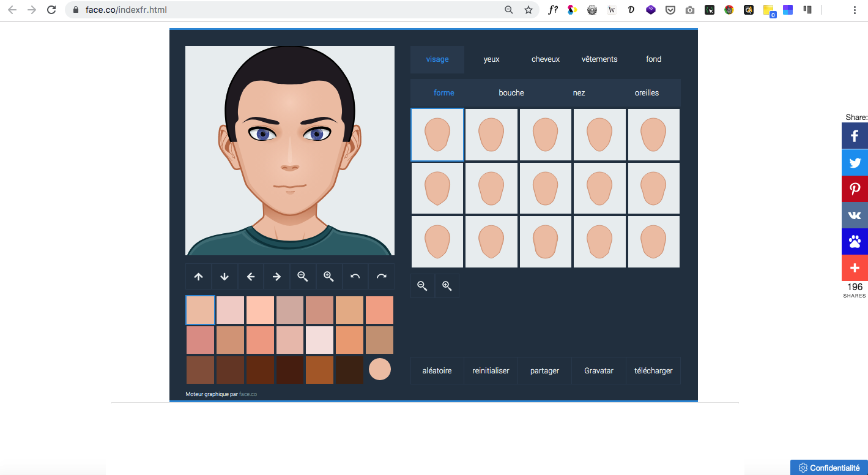This screenshot has width=868, height=475.
Task: Follow the face.co credit link
Action: (248, 394)
